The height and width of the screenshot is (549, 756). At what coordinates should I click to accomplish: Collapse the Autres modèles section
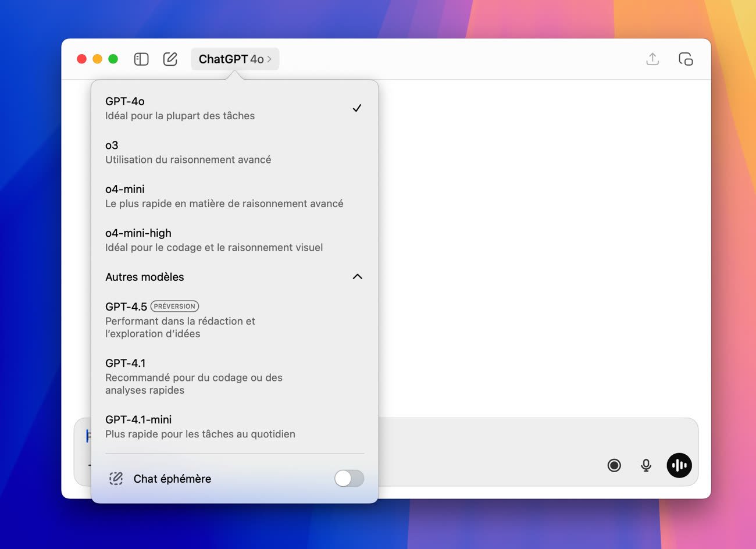(234, 277)
